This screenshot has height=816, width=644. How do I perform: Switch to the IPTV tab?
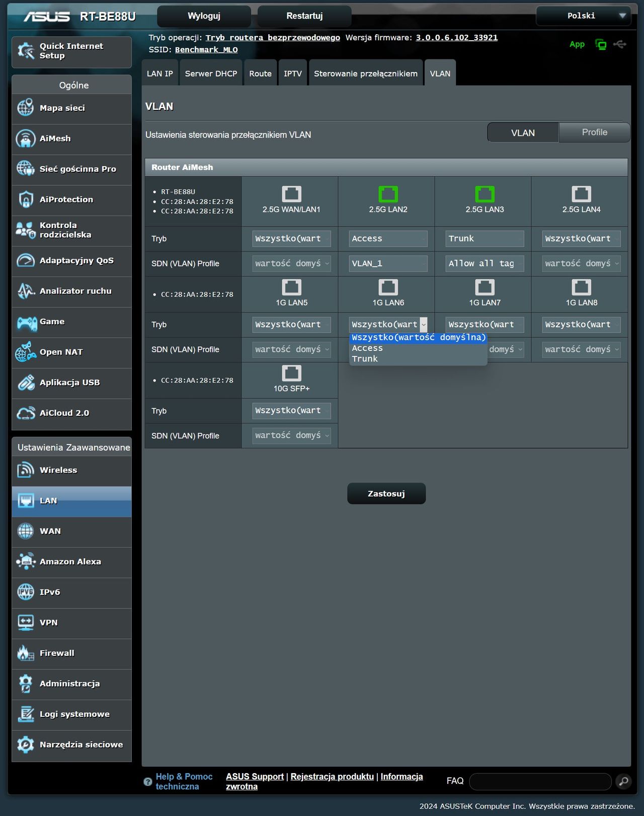[293, 73]
